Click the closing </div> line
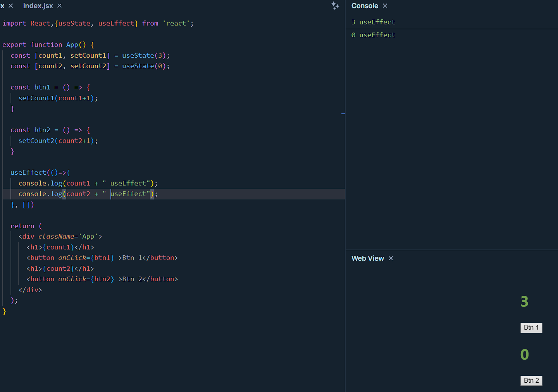Screen dimensions: 558x392 pos(30,290)
